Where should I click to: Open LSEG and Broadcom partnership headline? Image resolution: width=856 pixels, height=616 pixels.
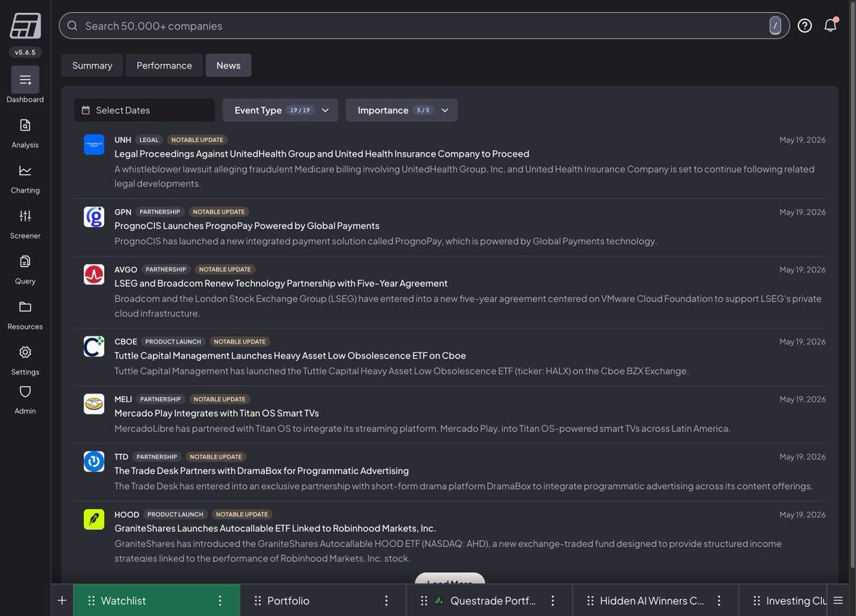point(281,284)
